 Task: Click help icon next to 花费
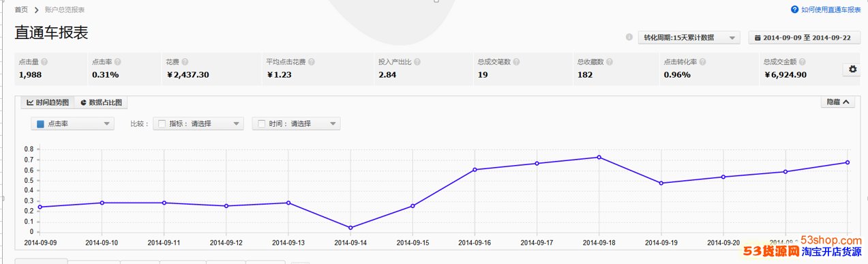pos(185,62)
